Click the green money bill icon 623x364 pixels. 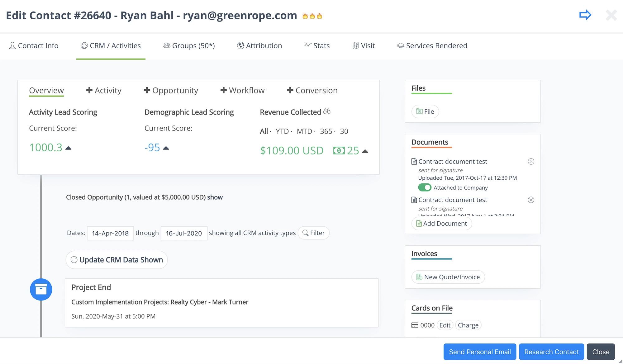(x=339, y=151)
